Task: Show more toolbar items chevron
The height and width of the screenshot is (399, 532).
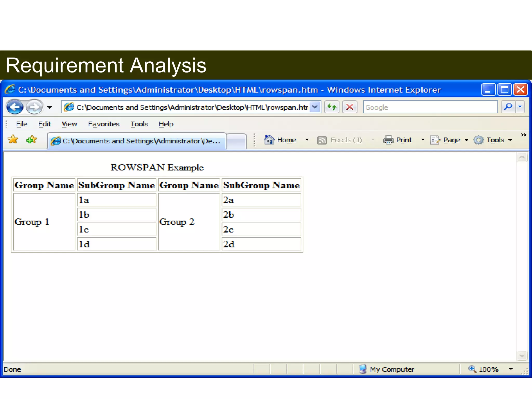Action: click(523, 135)
